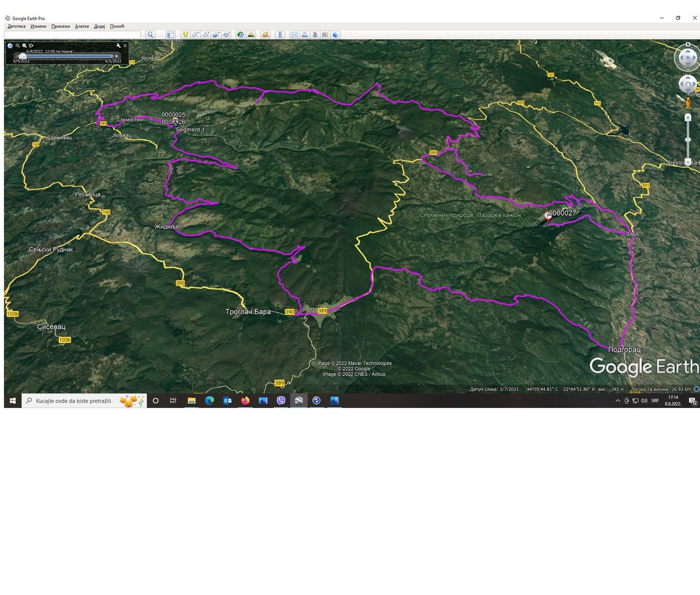Open the Windows Start menu
700x595 pixels.
(x=13, y=400)
